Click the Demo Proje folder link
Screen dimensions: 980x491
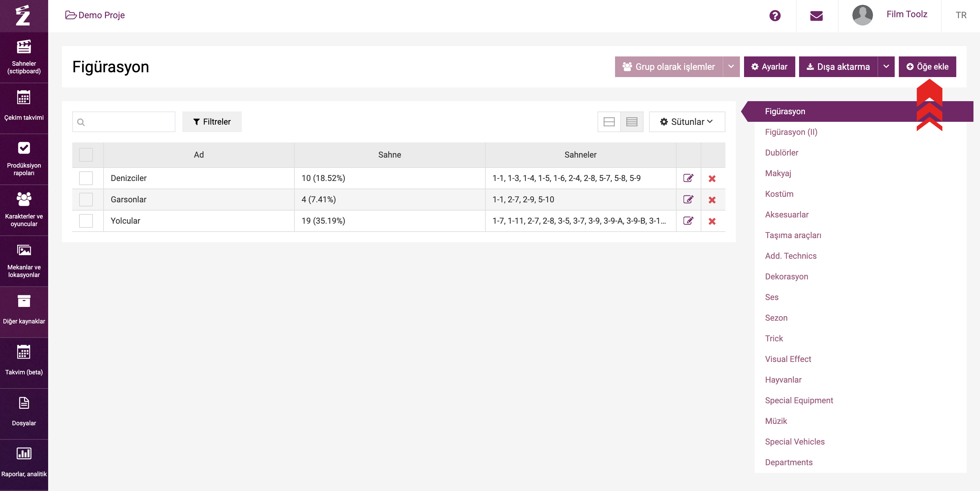(x=95, y=15)
